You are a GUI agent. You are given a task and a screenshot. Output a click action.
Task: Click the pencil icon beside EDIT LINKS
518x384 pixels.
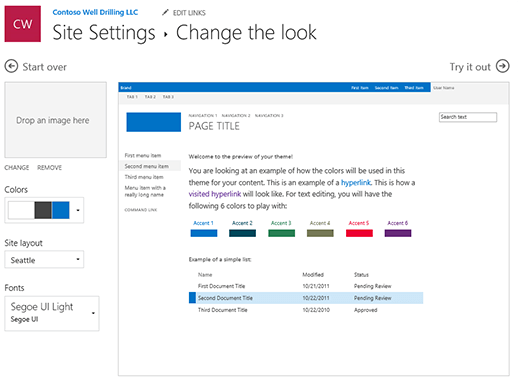point(165,13)
